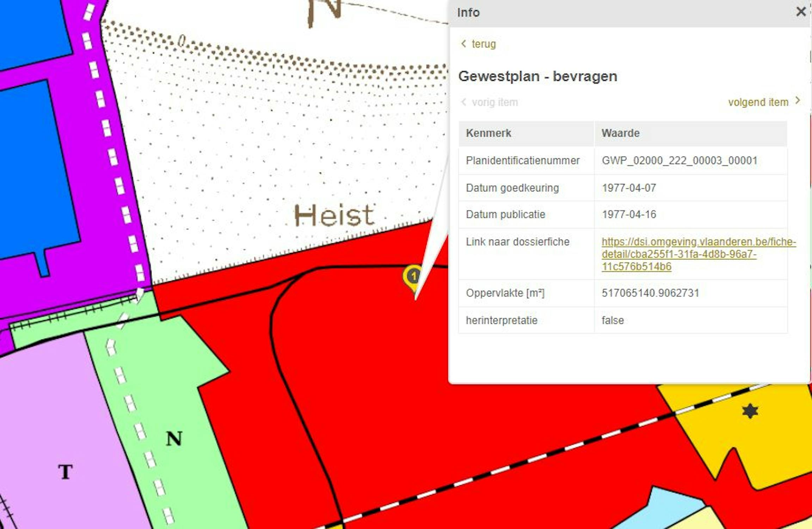Click the terug back link
This screenshot has width=812, height=529.
click(484, 44)
